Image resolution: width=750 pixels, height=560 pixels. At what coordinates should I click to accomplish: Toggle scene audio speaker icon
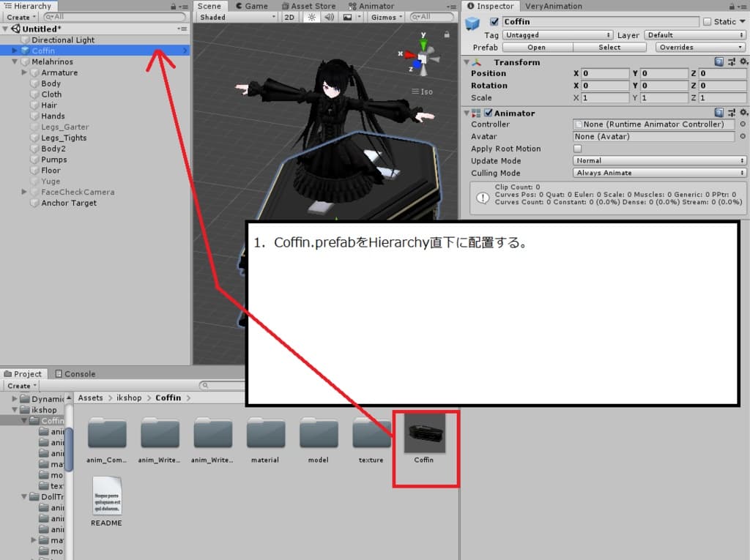coord(329,18)
